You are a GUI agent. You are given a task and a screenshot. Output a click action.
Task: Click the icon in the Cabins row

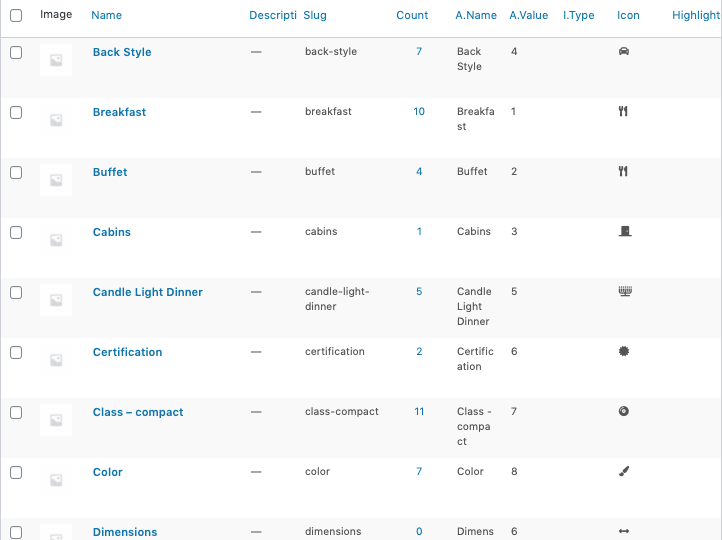coord(624,231)
